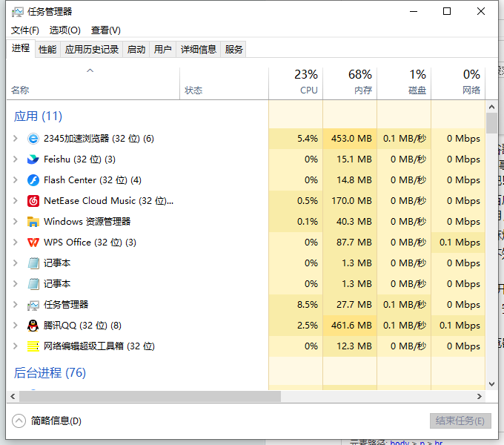Select the 应用 (11) group heading
Image resolution: width=504 pixels, height=445 pixels.
click(x=38, y=116)
